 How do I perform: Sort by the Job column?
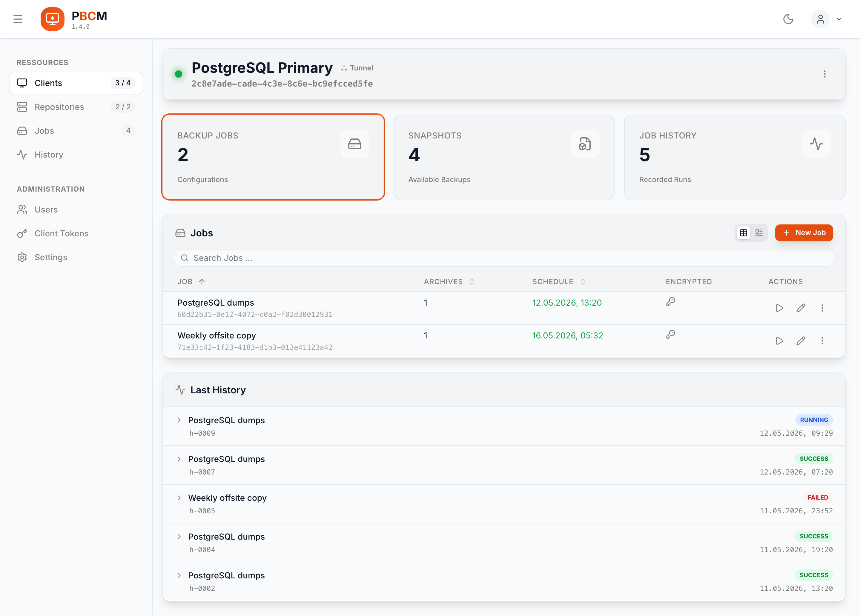pos(191,282)
